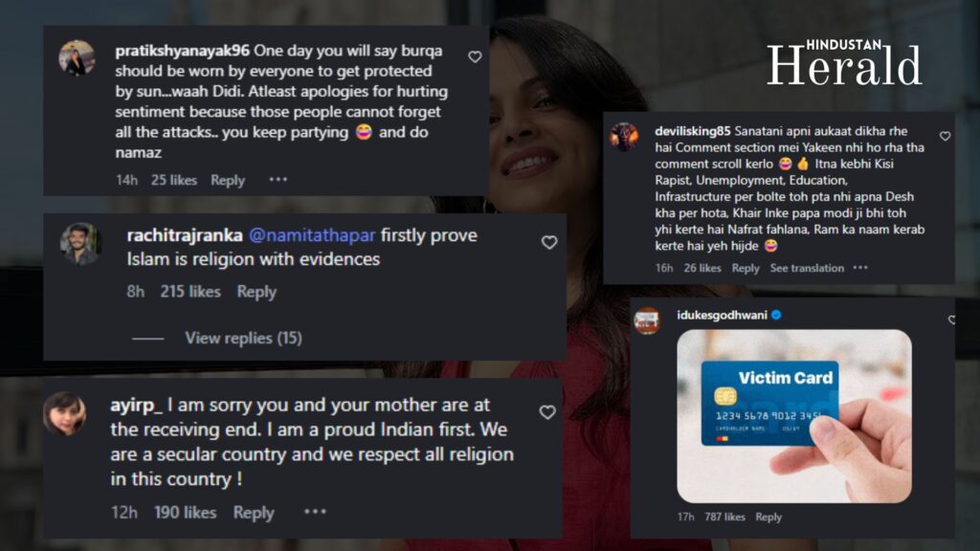Open ayirp_'s profile avatar
Screen dimensions: 980x551
click(64, 413)
